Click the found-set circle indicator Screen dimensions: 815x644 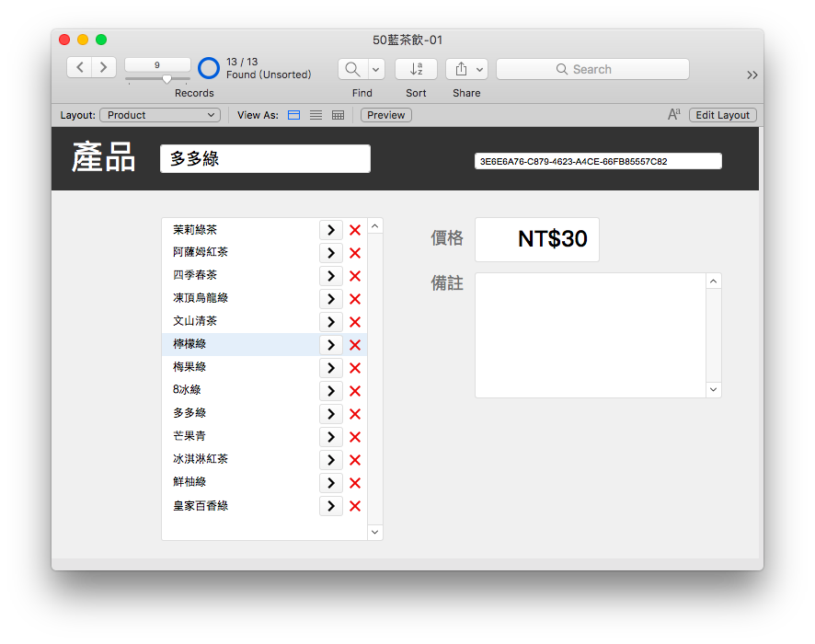click(209, 68)
